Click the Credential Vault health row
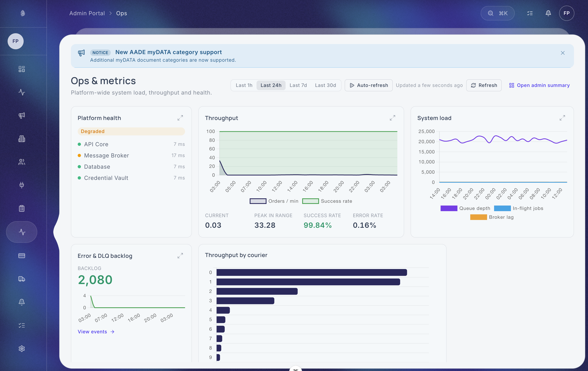The image size is (588, 371). 131,178
